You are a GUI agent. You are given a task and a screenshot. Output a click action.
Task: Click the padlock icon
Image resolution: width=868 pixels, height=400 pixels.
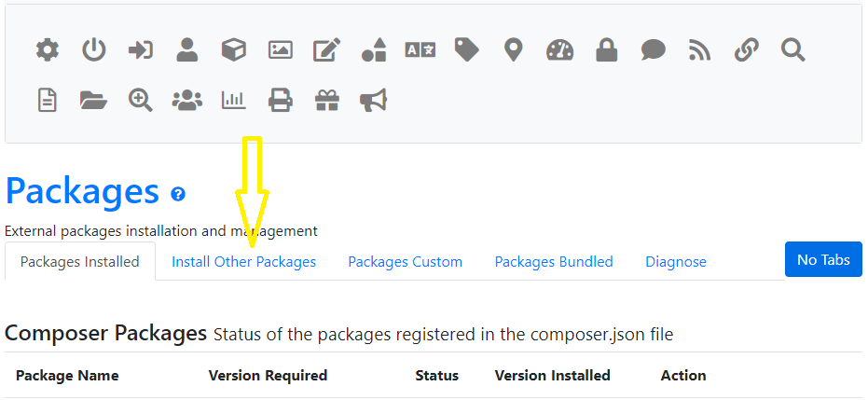coord(607,50)
